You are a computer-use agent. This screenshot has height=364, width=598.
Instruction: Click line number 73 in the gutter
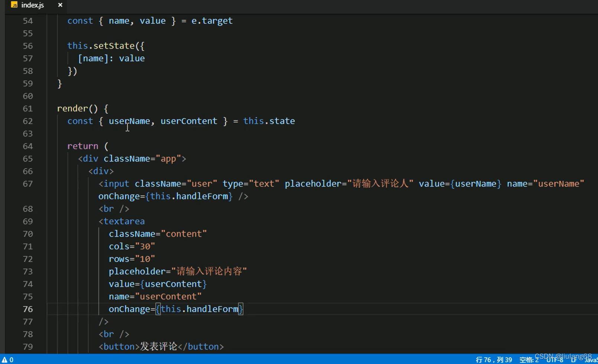pos(28,272)
